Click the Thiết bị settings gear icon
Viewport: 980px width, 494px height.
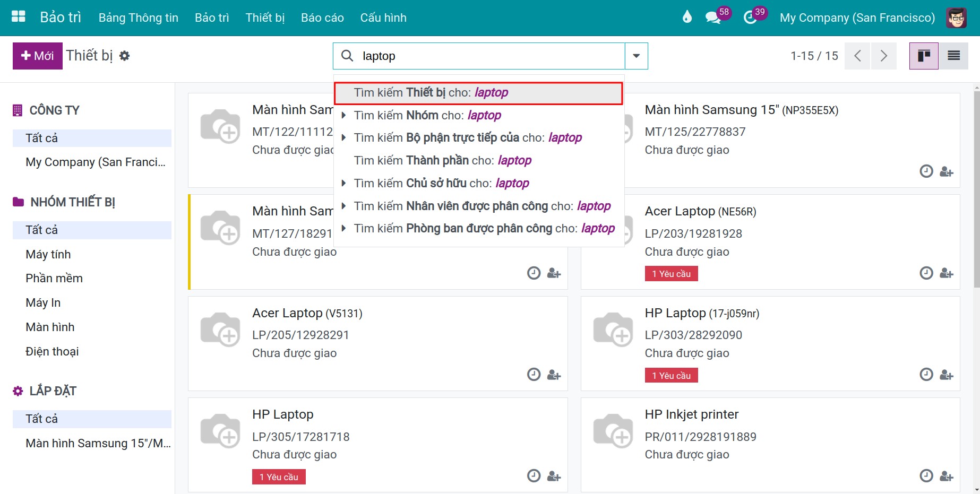124,56
